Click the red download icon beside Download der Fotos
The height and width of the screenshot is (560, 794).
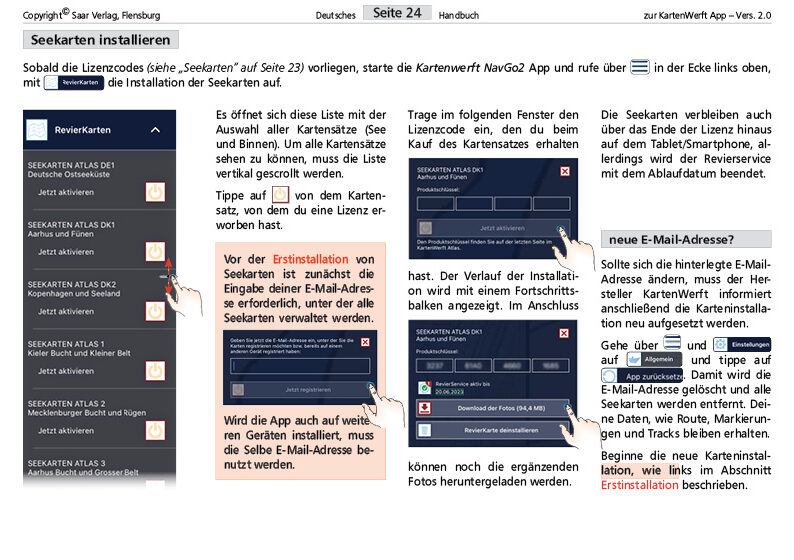point(424,408)
